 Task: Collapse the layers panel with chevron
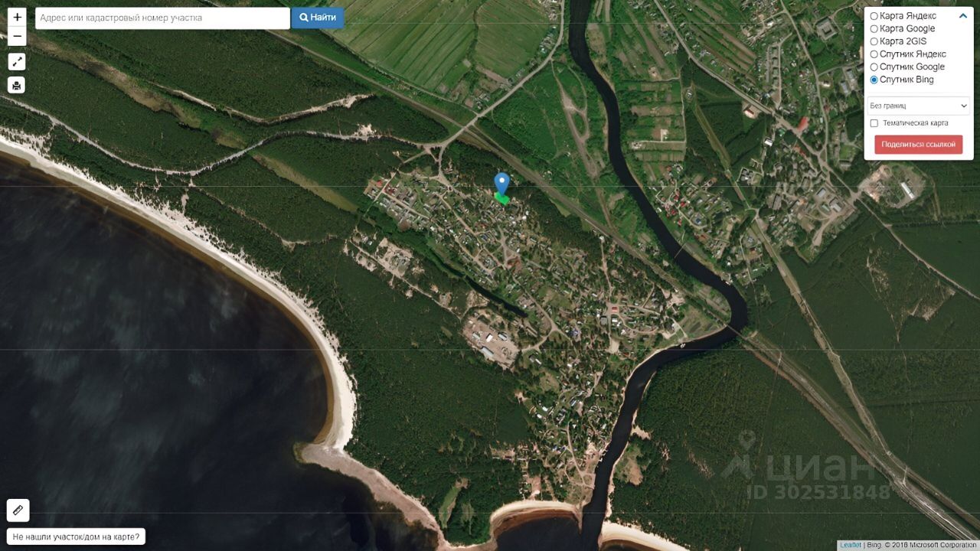coord(962,15)
